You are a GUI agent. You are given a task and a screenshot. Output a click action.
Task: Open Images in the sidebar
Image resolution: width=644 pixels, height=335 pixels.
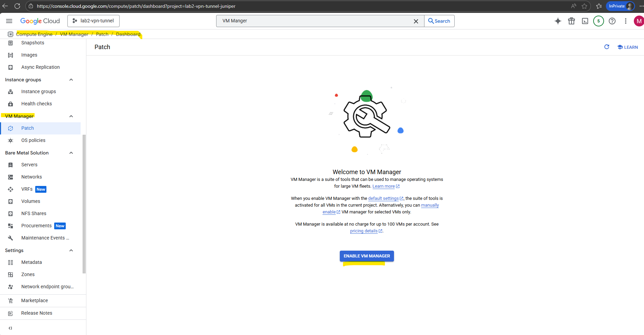coord(41,55)
